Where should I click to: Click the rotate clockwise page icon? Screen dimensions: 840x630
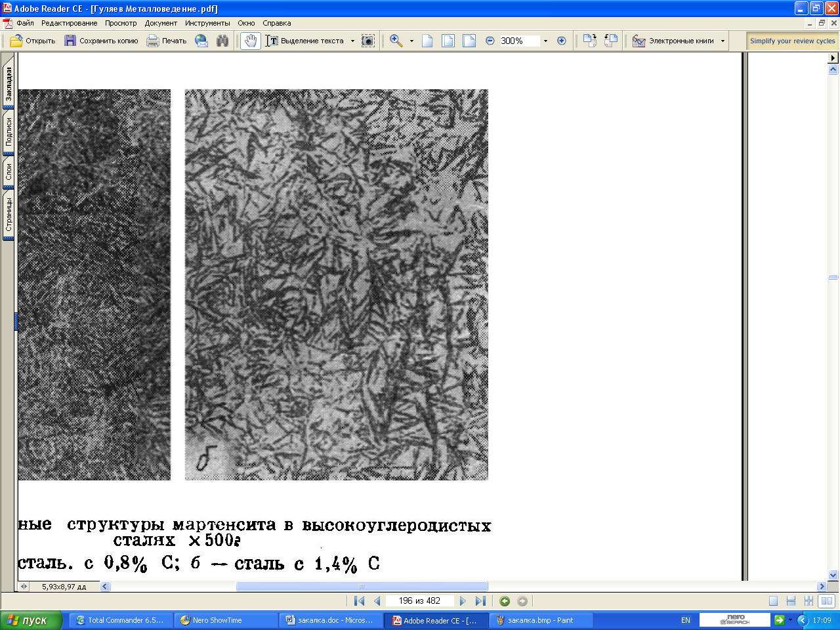[x=590, y=41]
